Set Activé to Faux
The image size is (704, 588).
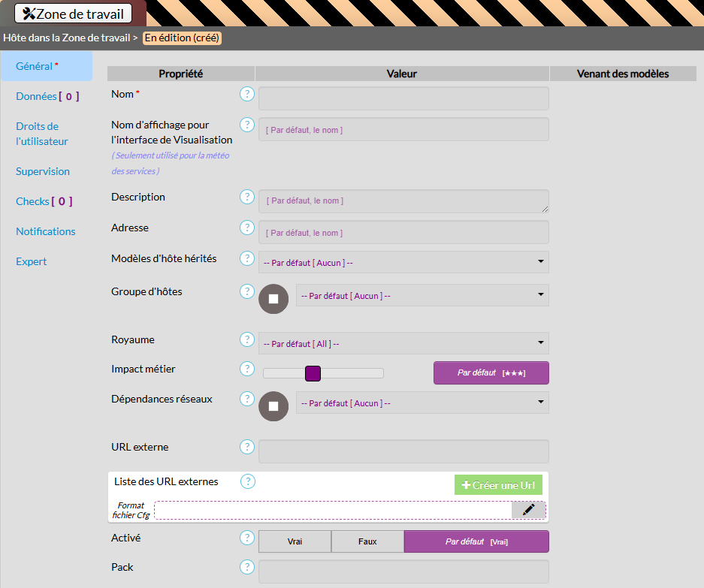tap(367, 541)
